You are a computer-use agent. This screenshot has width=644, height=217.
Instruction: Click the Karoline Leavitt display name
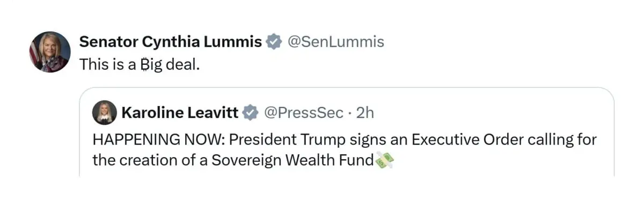180,113
